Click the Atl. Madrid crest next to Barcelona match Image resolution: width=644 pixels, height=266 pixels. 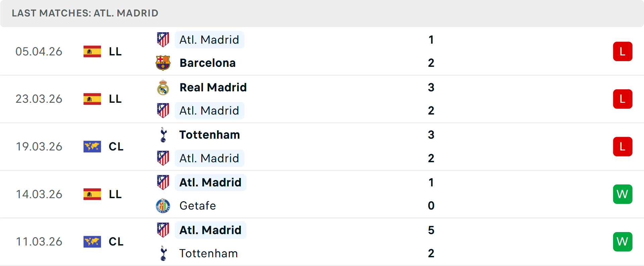click(163, 39)
